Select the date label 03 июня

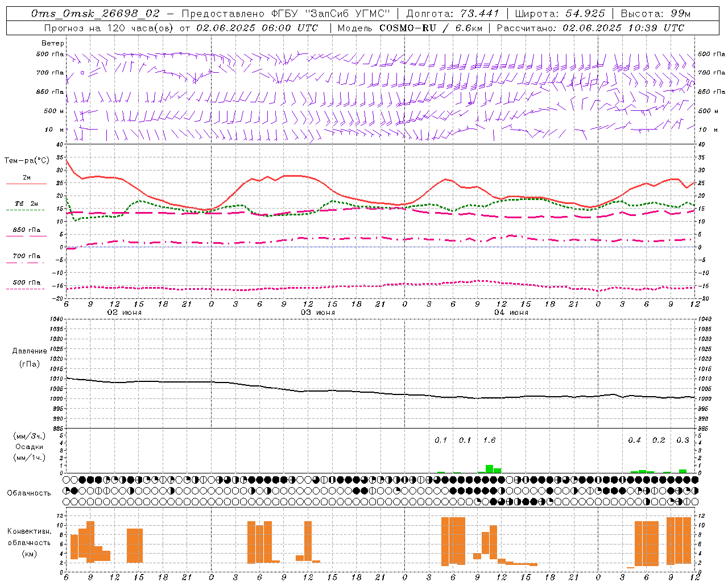pos(318,313)
